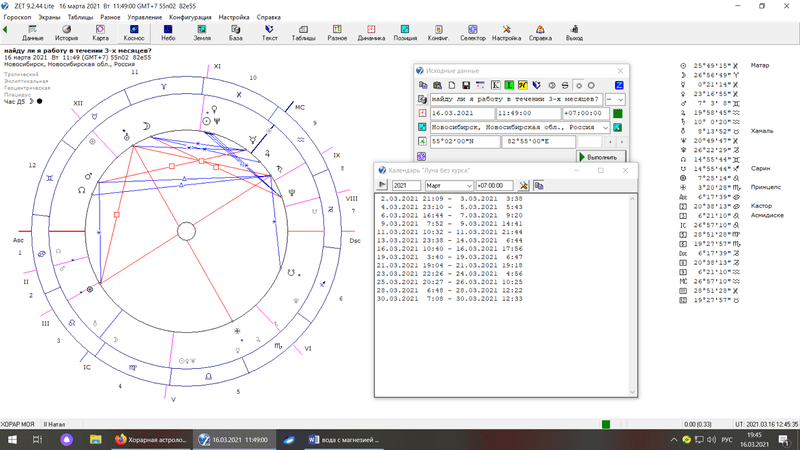
Task: Expand the Март month dropdown
Action: tap(468, 186)
